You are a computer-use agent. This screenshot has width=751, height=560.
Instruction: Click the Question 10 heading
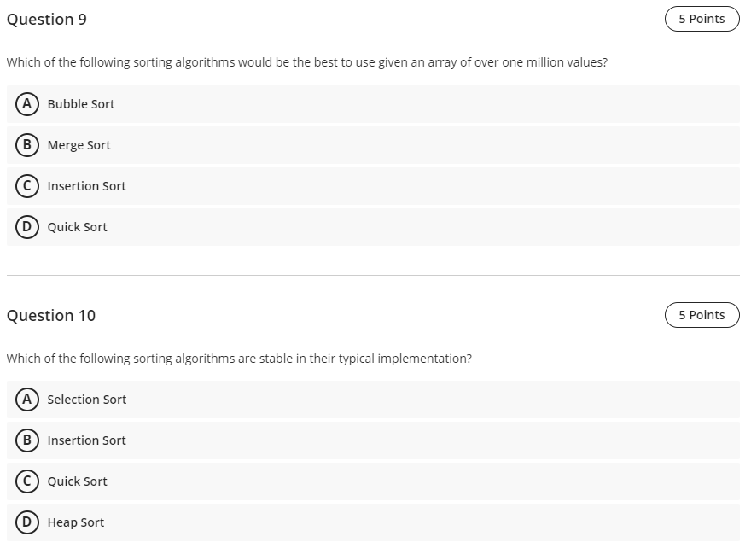(x=51, y=315)
